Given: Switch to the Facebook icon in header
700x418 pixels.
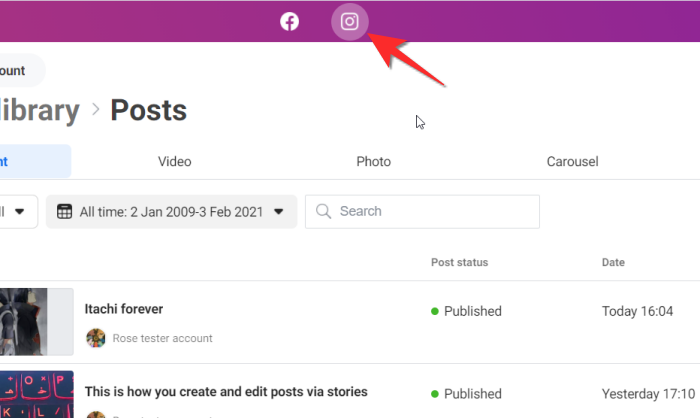Looking at the screenshot, I should pyautogui.click(x=289, y=21).
